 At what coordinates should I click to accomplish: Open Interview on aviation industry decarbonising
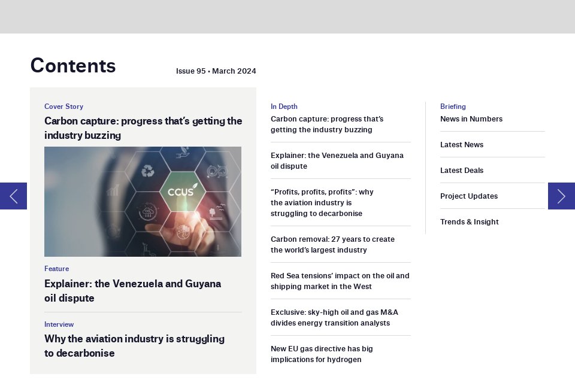pyautogui.click(x=134, y=345)
